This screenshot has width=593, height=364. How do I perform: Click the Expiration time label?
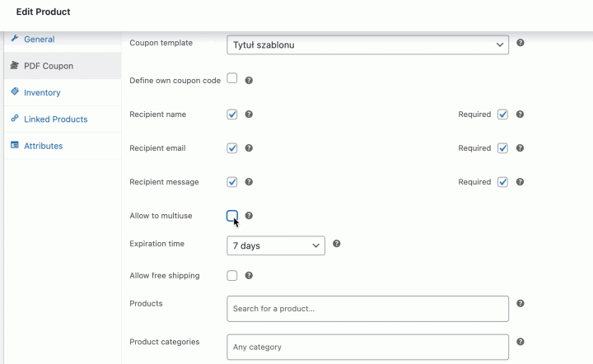(157, 244)
